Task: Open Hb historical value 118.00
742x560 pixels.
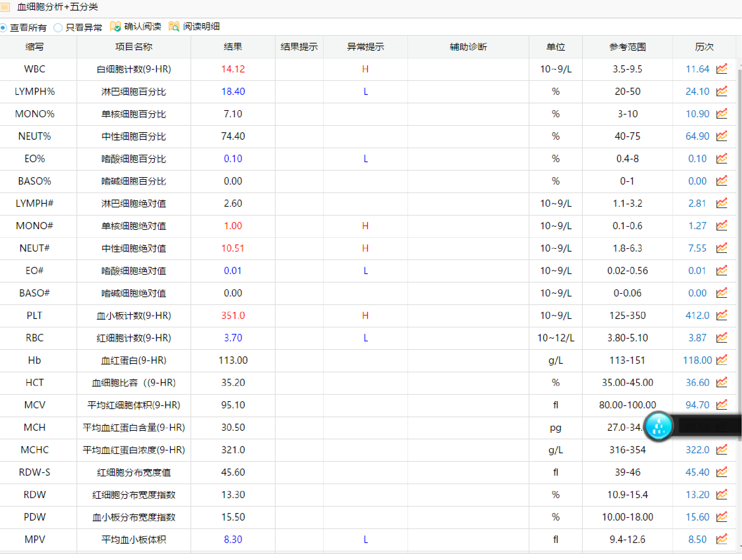Action: tap(695, 360)
